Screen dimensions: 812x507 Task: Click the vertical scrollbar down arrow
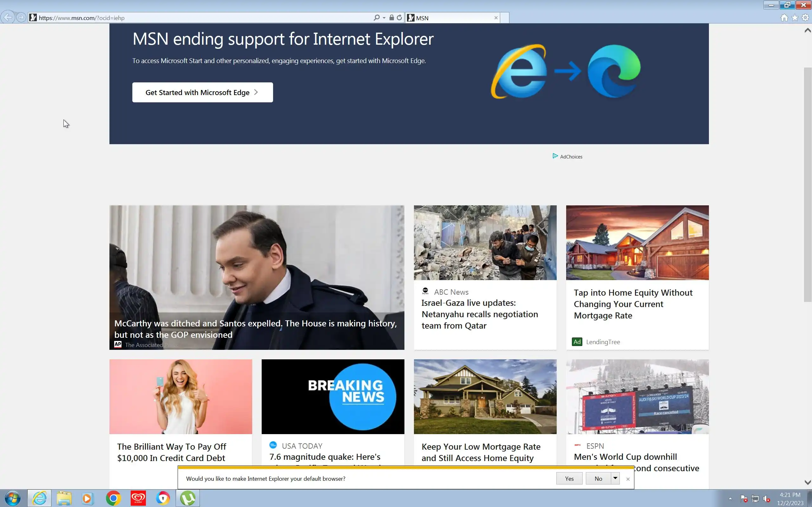(x=808, y=482)
